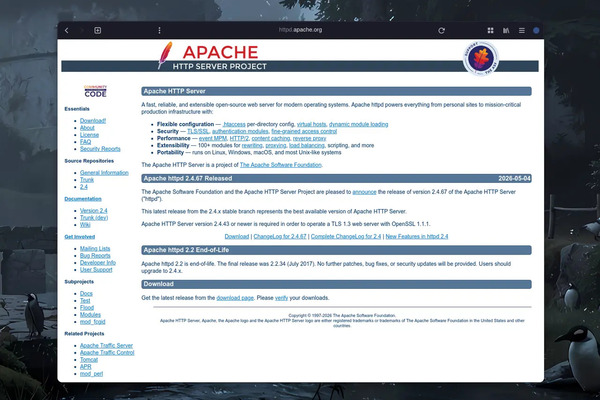This screenshot has width=600, height=400.
Task: Open the Flood subproject link
Action: point(87,307)
